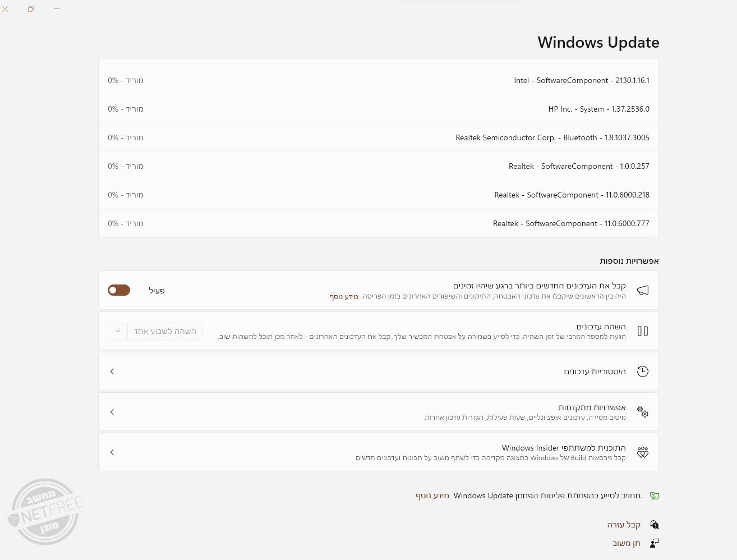Open the 'תן משוב' give feedback link
The image size is (737, 560).
coord(627,543)
